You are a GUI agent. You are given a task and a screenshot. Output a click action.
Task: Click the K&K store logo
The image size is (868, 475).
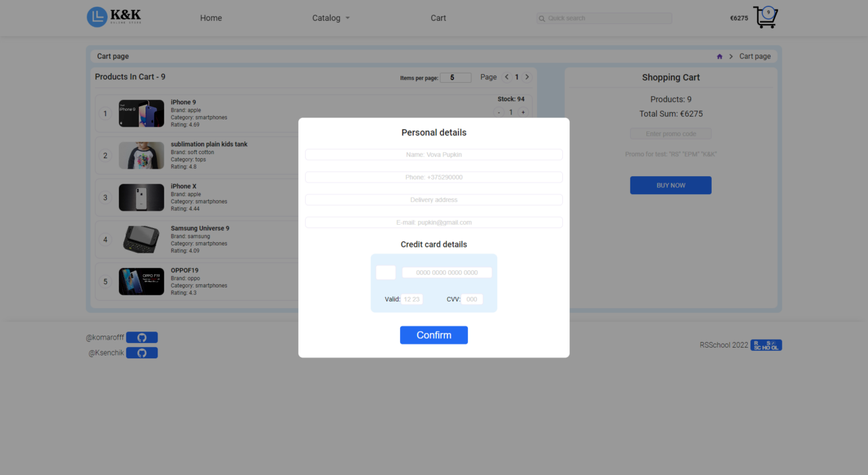114,17
